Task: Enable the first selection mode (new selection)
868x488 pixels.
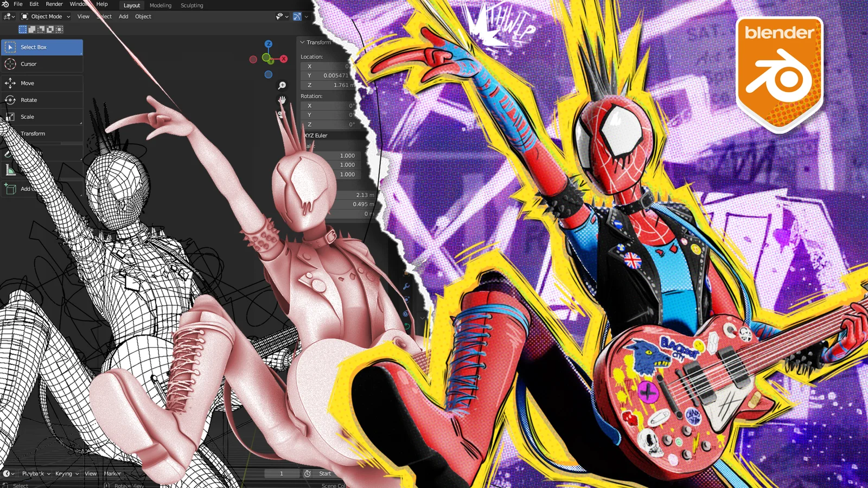Action: (x=23, y=29)
